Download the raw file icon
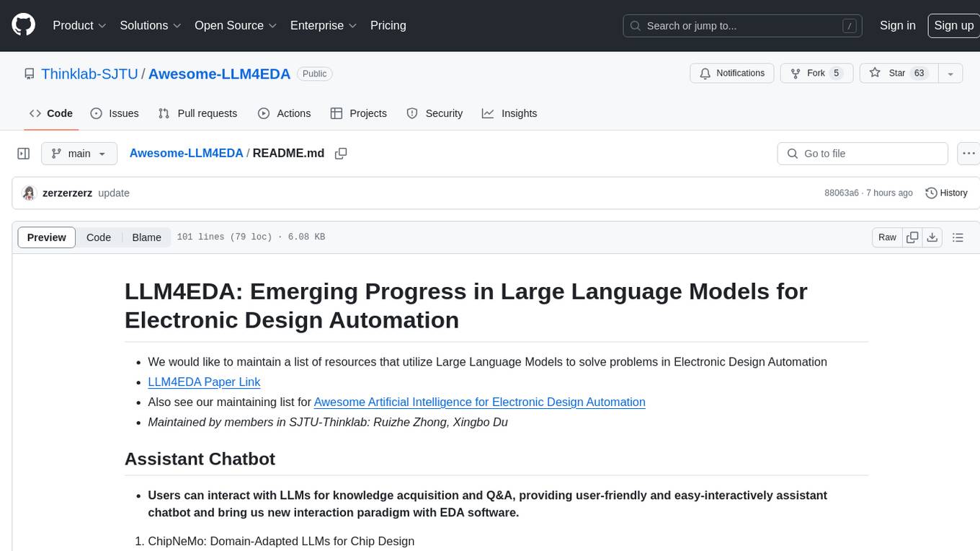This screenshot has height=551, width=980. pyautogui.click(x=932, y=237)
